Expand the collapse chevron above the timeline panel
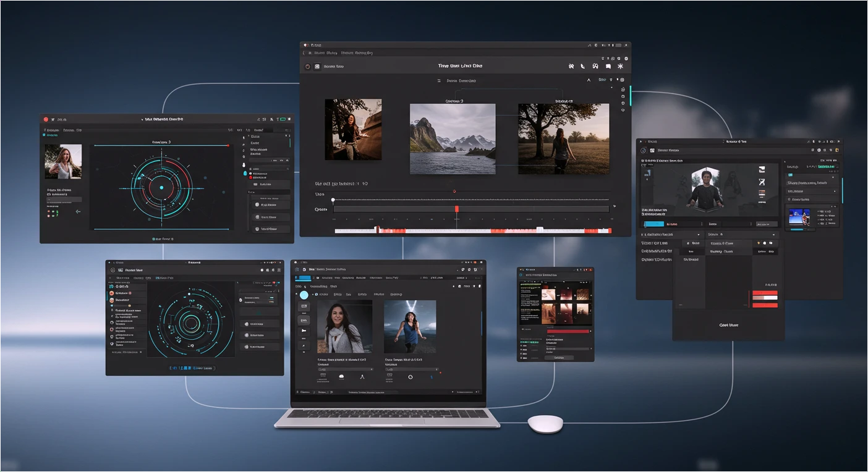 tap(589, 80)
